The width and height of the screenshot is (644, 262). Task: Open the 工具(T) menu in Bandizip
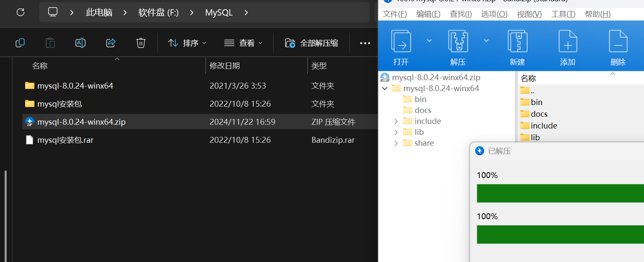point(563,14)
